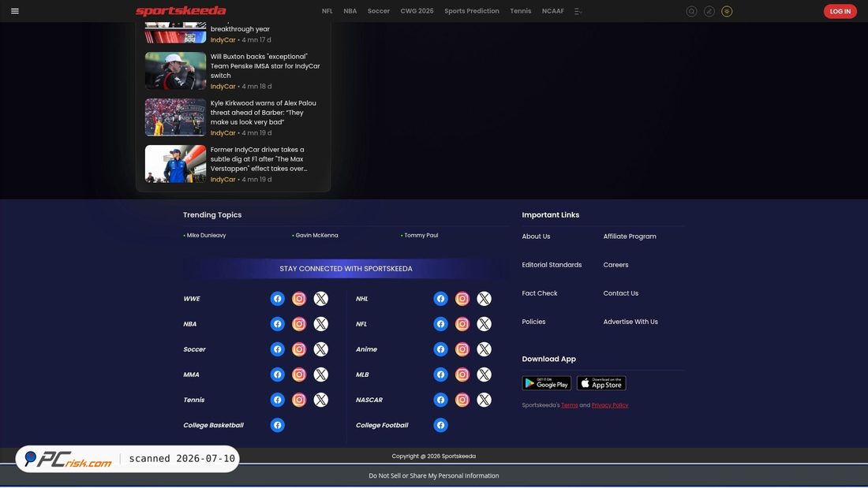Open Anime X icon
868x488 pixels.
click(485, 349)
